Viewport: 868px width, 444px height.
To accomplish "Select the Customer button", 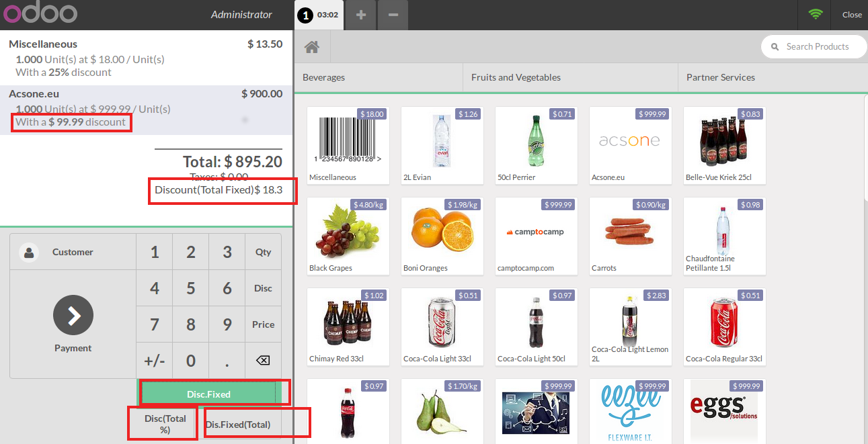I will point(73,253).
